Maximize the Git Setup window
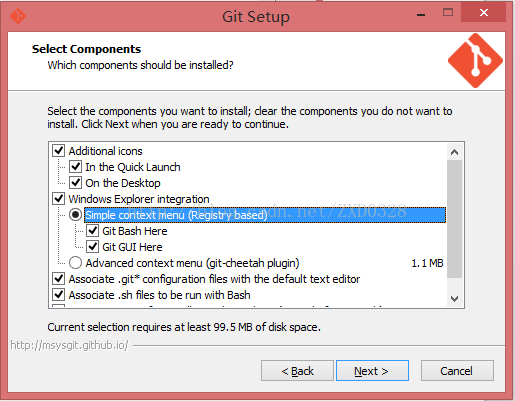The height and width of the screenshot is (401, 515). (448, 13)
